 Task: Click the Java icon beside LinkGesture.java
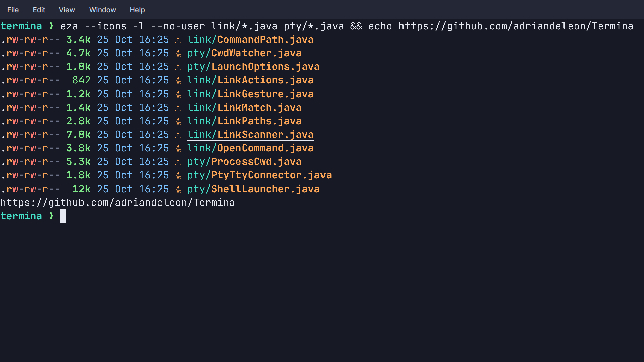tap(178, 94)
